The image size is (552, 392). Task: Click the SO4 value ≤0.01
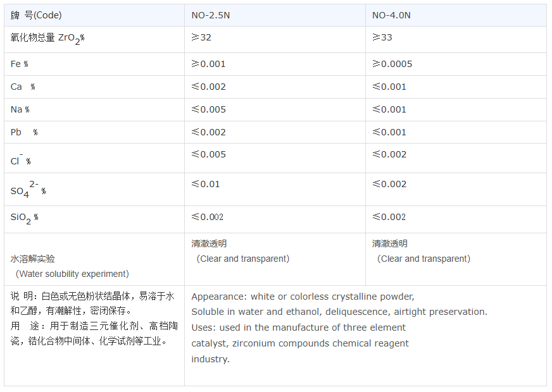pos(206,184)
